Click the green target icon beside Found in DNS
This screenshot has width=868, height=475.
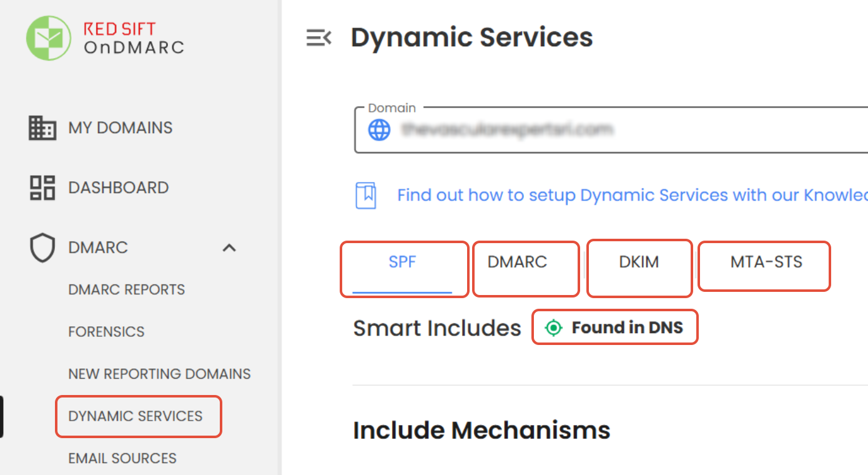553,327
